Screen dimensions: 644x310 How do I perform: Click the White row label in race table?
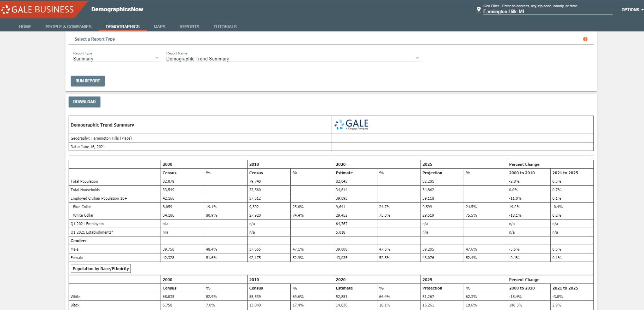click(x=75, y=297)
